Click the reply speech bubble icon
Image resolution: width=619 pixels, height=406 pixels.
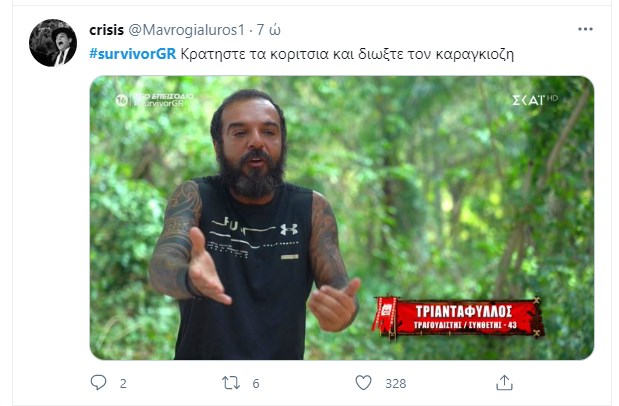[x=98, y=382]
